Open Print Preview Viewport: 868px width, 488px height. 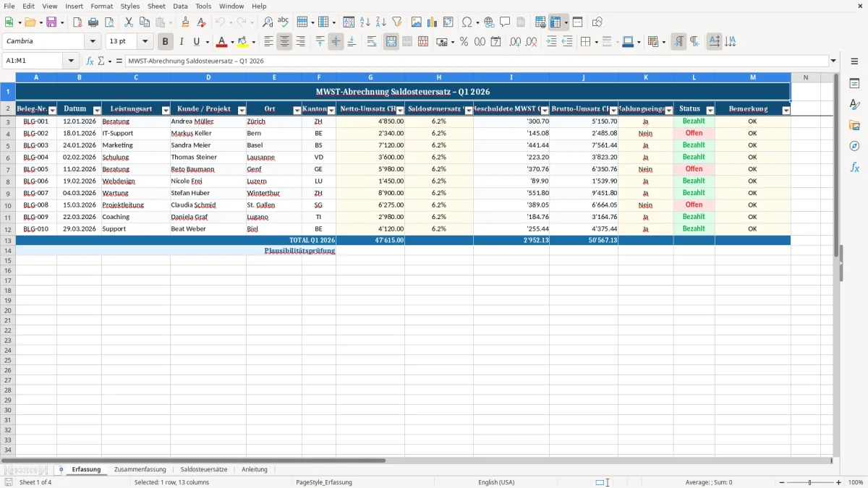coord(109,22)
